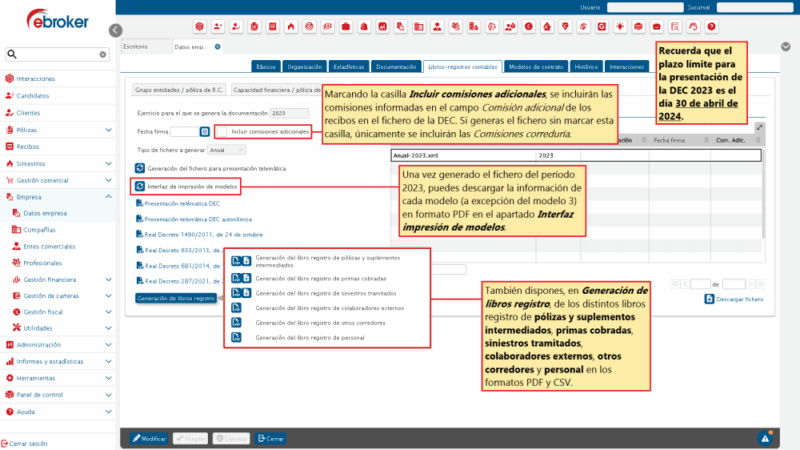Open the Tipo de fichero a generar dropdown
Image resolution: width=800 pixels, height=450 pixels.
[227, 150]
